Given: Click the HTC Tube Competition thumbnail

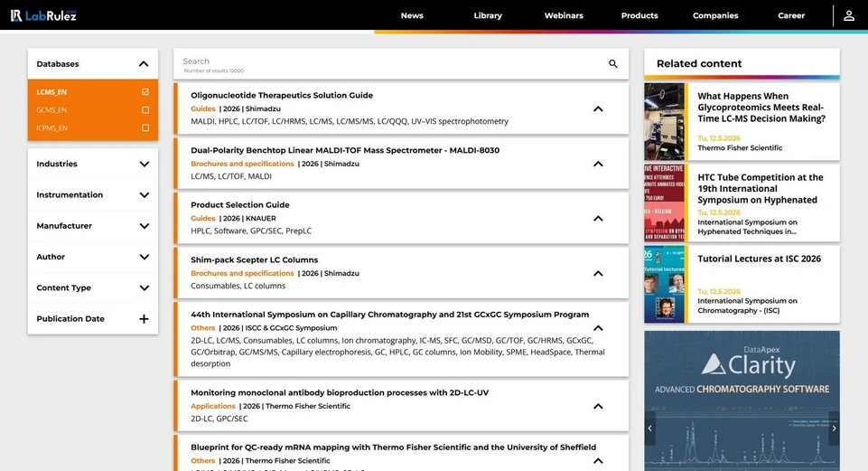Looking at the screenshot, I should [x=664, y=203].
